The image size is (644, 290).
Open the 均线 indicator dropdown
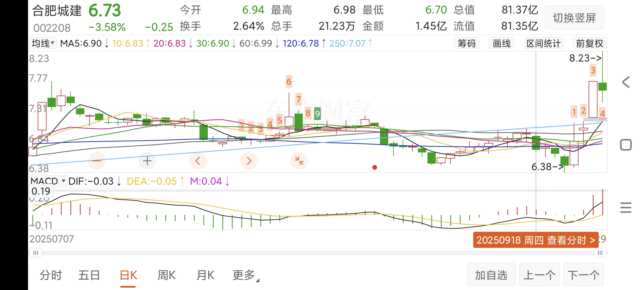[x=43, y=43]
